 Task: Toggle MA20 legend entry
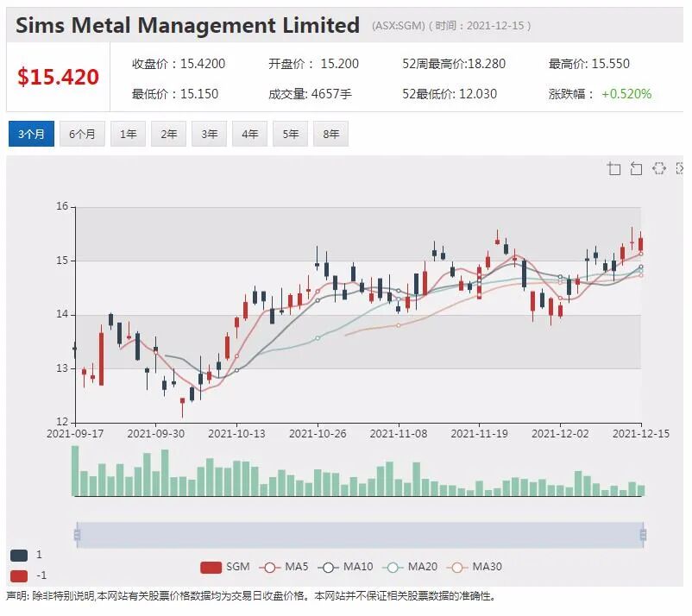pos(410,567)
